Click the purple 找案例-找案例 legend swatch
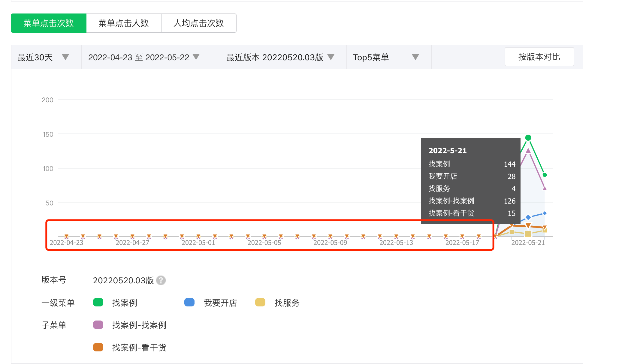 98,325
